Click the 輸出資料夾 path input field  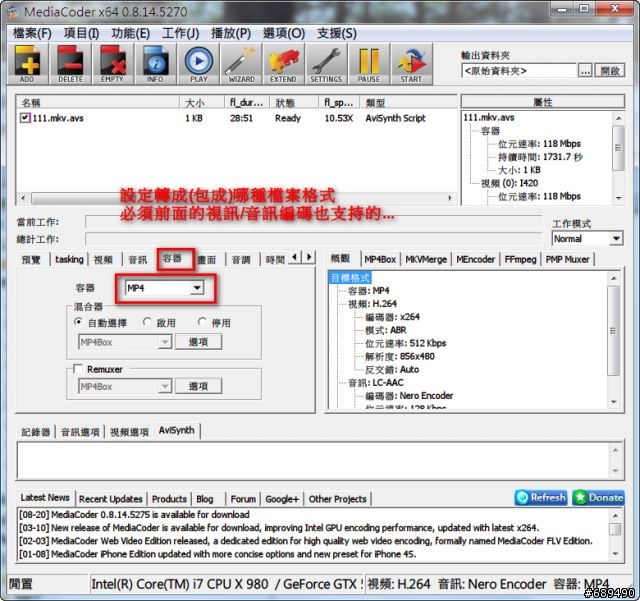coord(519,71)
